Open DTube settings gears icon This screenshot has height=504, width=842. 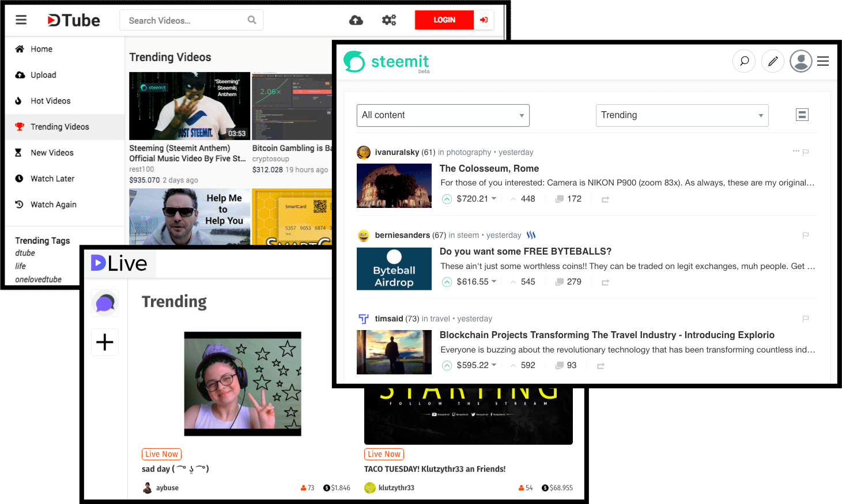(389, 20)
